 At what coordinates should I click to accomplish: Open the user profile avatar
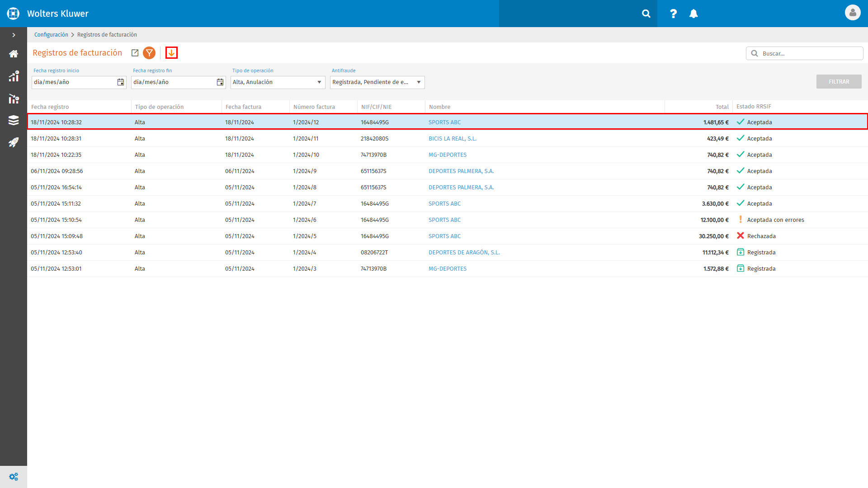tap(852, 13)
